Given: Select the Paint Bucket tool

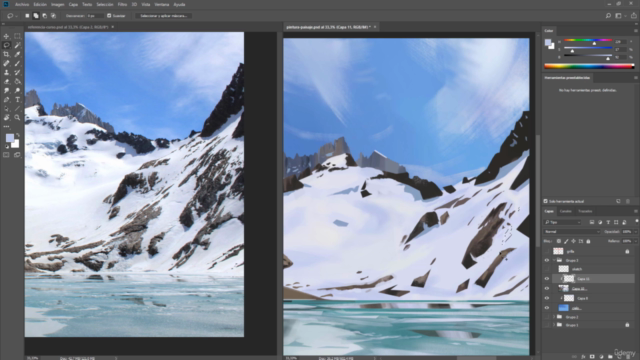Looking at the screenshot, I should 17,81.
